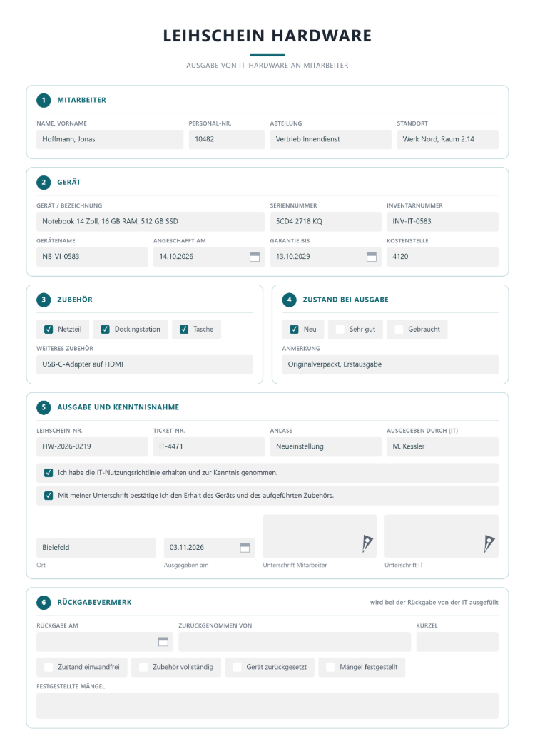Click the Gerät section heading
535x756 pixels.
69,183
